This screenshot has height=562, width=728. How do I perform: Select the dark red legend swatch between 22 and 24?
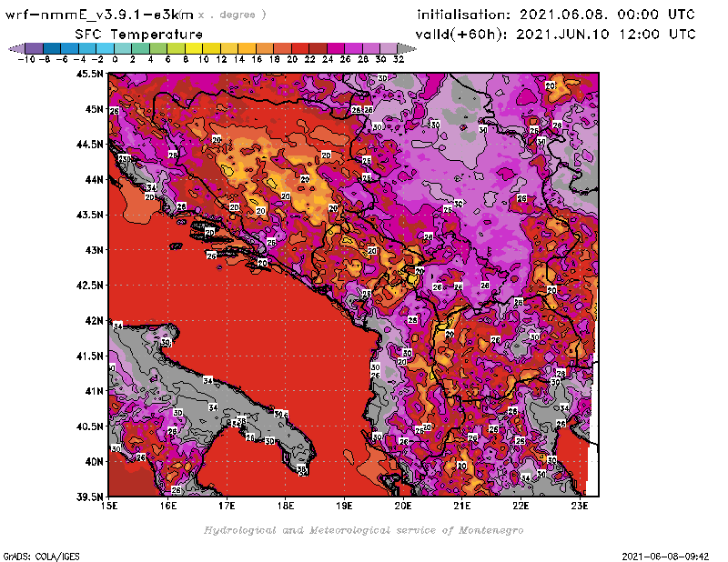point(318,48)
